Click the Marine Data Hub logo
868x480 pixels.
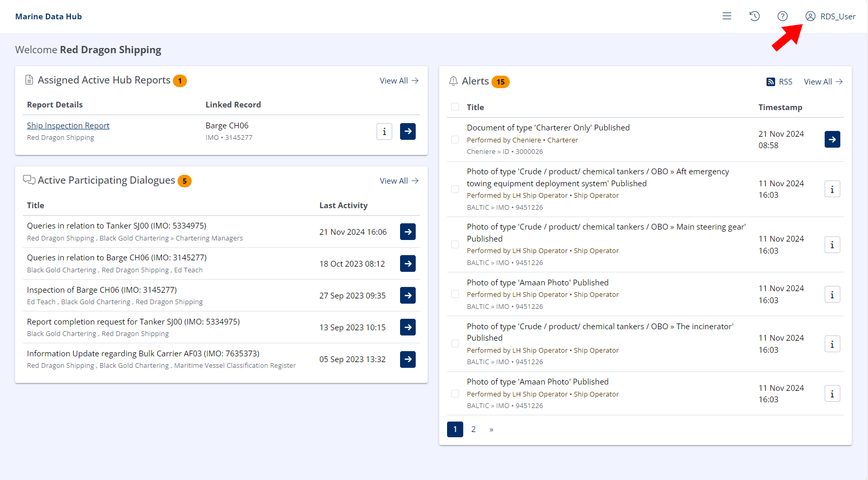(49, 16)
